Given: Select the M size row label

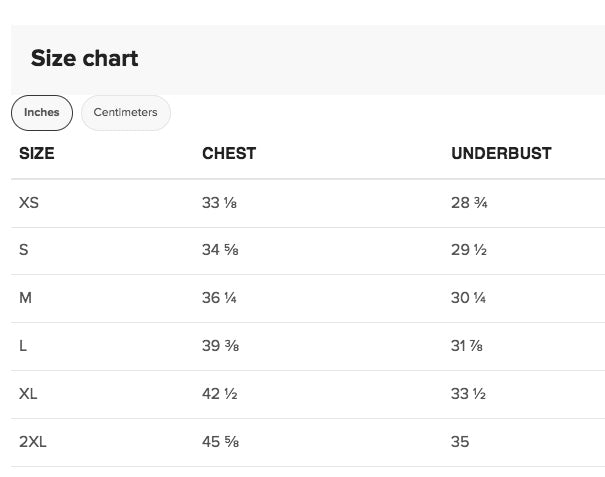Looking at the screenshot, I should coord(26,298).
